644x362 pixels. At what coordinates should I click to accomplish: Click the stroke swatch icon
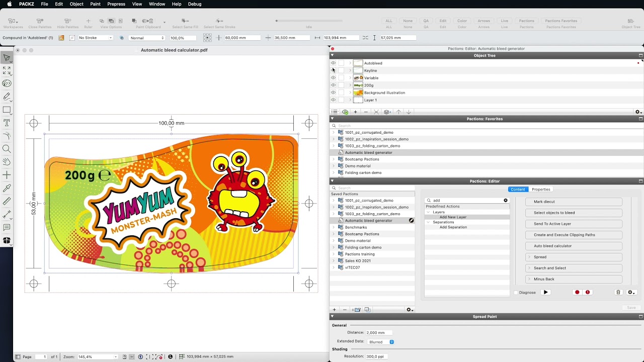pos(72,38)
